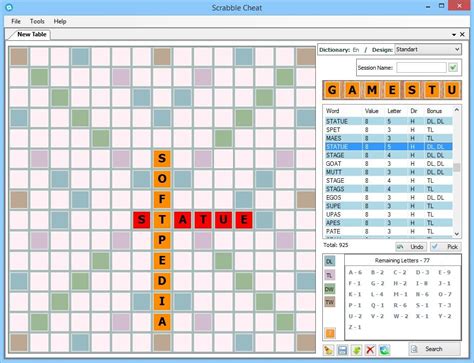
Task: Sort list by Letter column header
Action: point(394,111)
